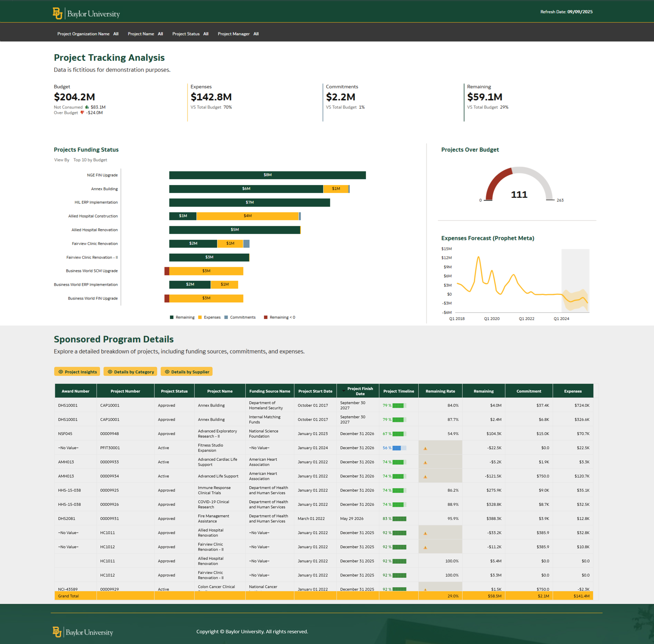Sort by the Project Number column header
Screen dimensions: 654x644
(x=125, y=391)
